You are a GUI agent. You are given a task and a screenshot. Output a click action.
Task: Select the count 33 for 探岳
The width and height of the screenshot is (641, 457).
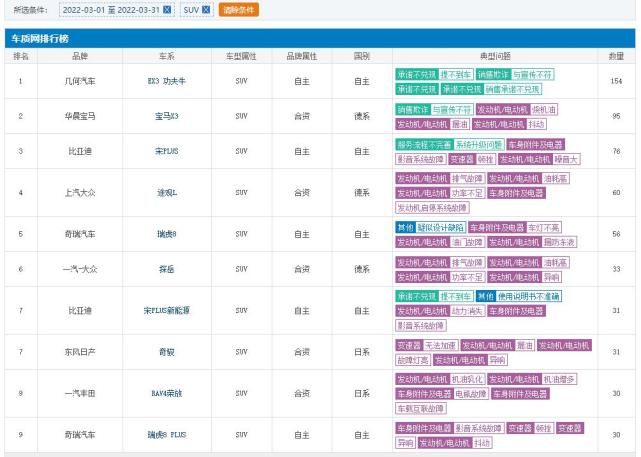tap(616, 269)
